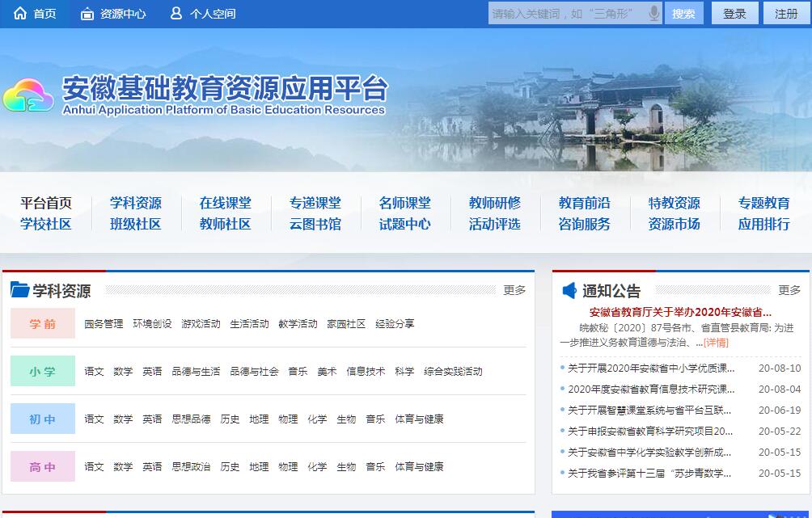Select the 初中 stage label
This screenshot has height=518, width=812.
tap(43, 419)
